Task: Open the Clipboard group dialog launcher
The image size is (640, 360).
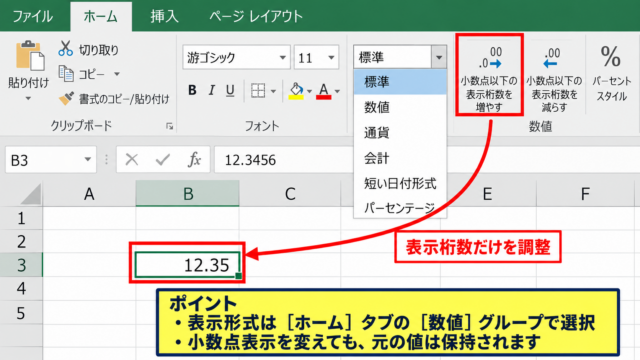Action: pyautogui.click(x=169, y=127)
